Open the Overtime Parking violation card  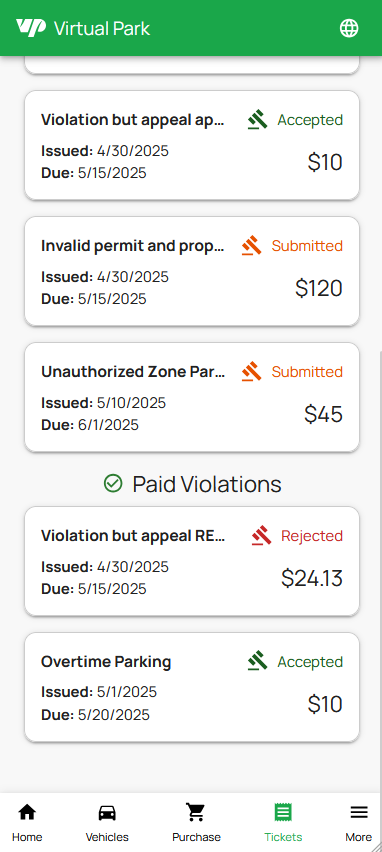(x=192, y=687)
